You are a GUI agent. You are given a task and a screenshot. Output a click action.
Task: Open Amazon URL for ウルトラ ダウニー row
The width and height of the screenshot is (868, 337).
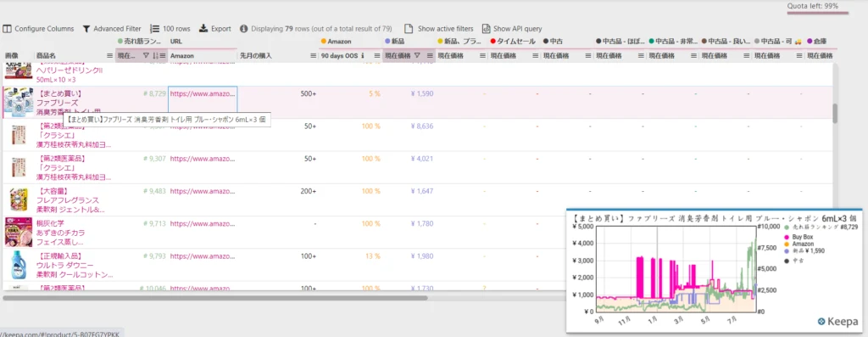pyautogui.click(x=203, y=256)
